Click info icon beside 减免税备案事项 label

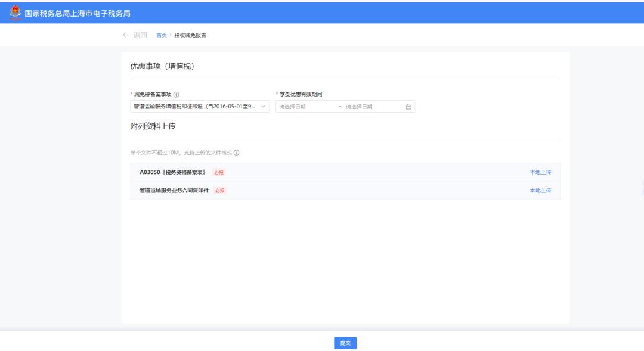pyautogui.click(x=177, y=94)
